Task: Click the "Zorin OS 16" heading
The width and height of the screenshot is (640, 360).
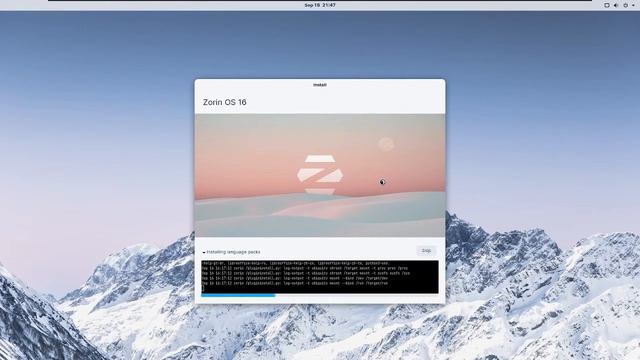Action: click(224, 102)
